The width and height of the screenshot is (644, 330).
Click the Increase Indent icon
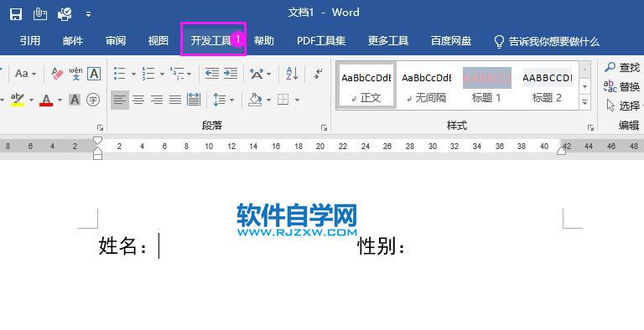(x=231, y=74)
